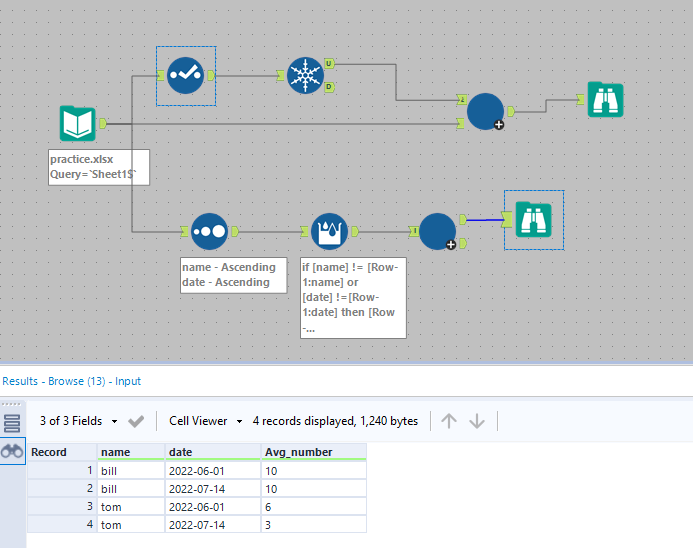The image size is (693, 548).
Task: Click the Multi-Row formula annotation text
Action: (x=353, y=298)
